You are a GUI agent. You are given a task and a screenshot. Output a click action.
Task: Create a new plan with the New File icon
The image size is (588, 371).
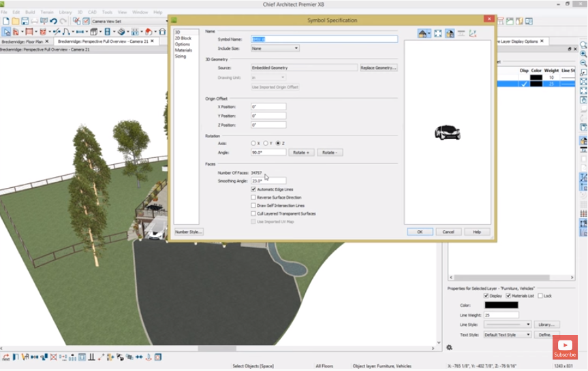point(5,21)
